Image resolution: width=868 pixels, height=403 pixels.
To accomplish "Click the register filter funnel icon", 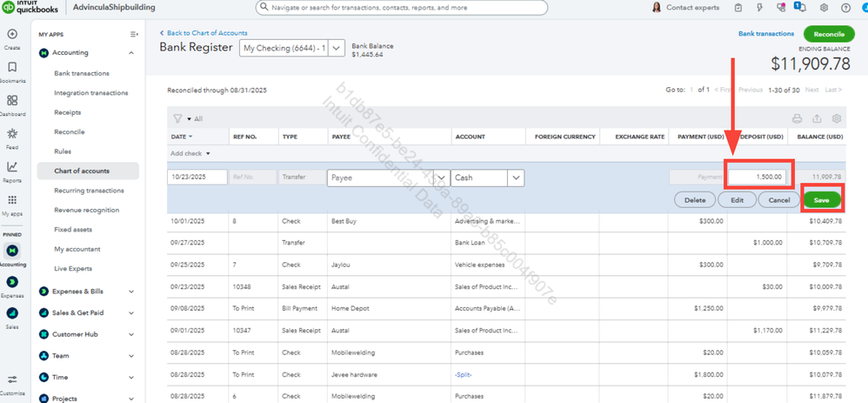I will [177, 118].
